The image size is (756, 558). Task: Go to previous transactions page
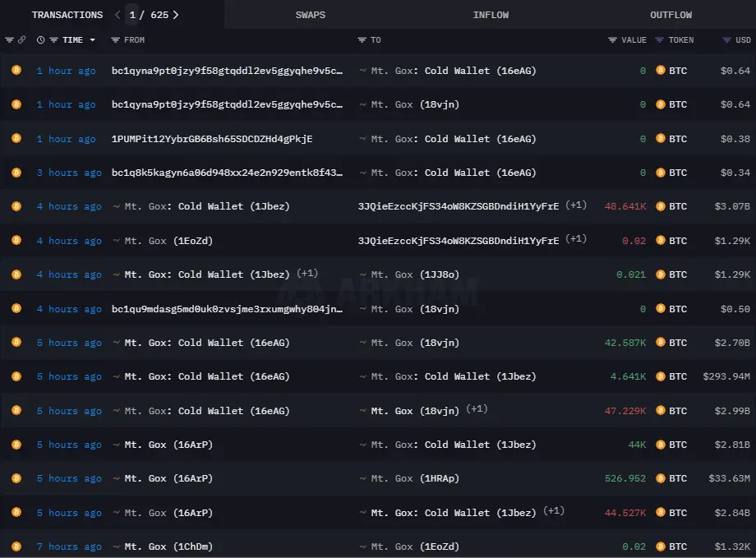[118, 15]
